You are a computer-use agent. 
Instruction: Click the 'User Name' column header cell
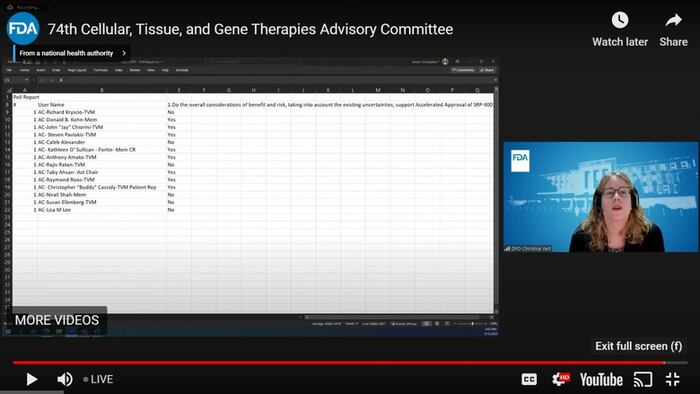pos(51,104)
